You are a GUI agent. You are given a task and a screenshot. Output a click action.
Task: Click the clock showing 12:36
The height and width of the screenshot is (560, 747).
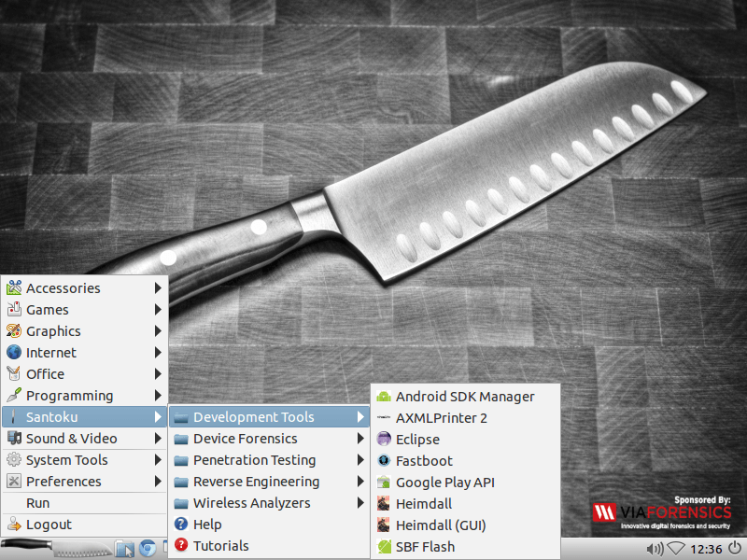[x=706, y=550]
